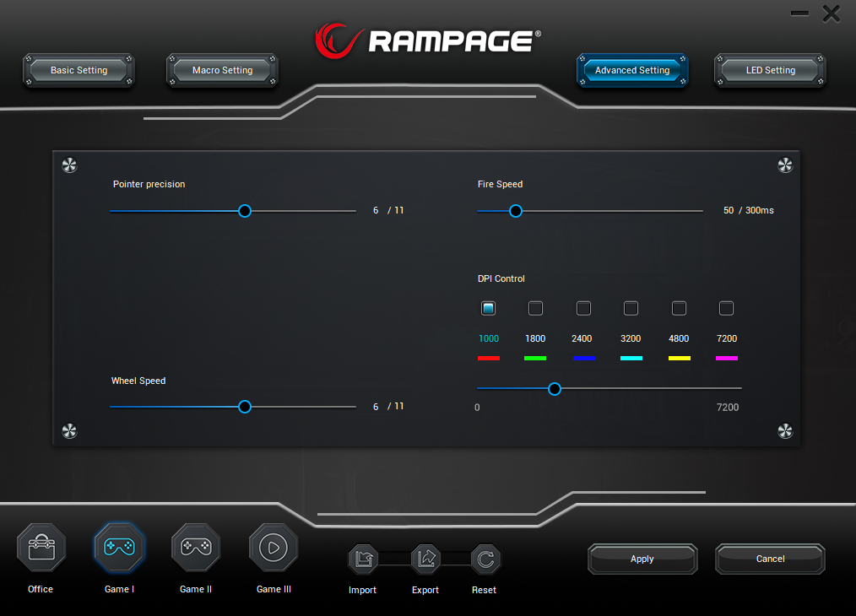Click the 2400 DPI value label
Viewport: 856px width, 616px height.
tap(582, 338)
